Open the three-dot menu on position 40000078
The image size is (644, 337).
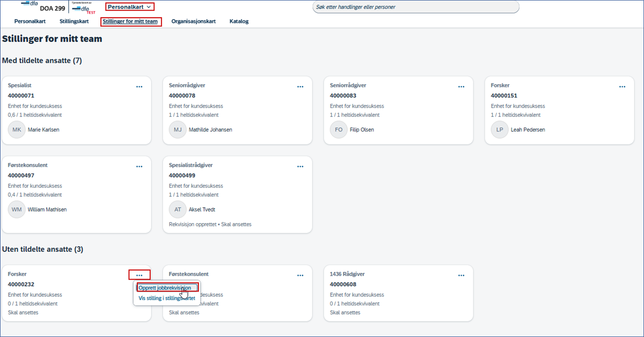point(300,87)
